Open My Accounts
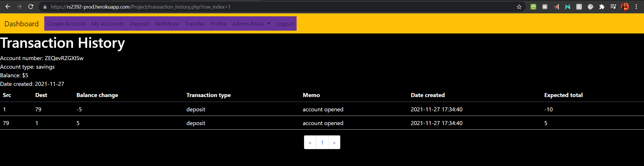Viewport: 644px width, 166px height. pos(108,24)
